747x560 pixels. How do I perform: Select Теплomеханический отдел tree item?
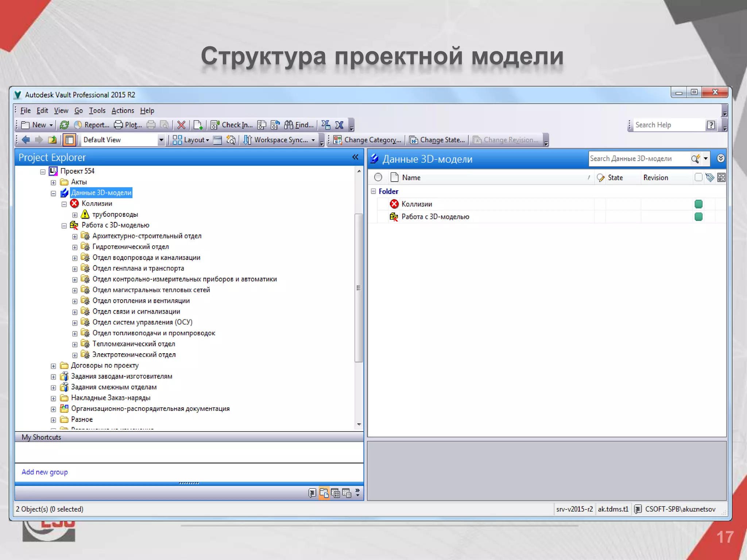133,344
